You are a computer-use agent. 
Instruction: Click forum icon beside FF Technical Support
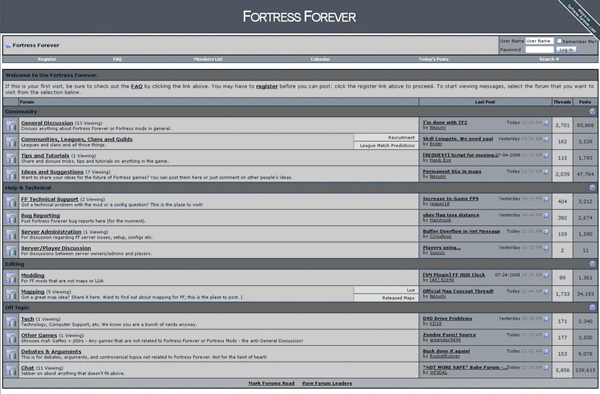11,202
